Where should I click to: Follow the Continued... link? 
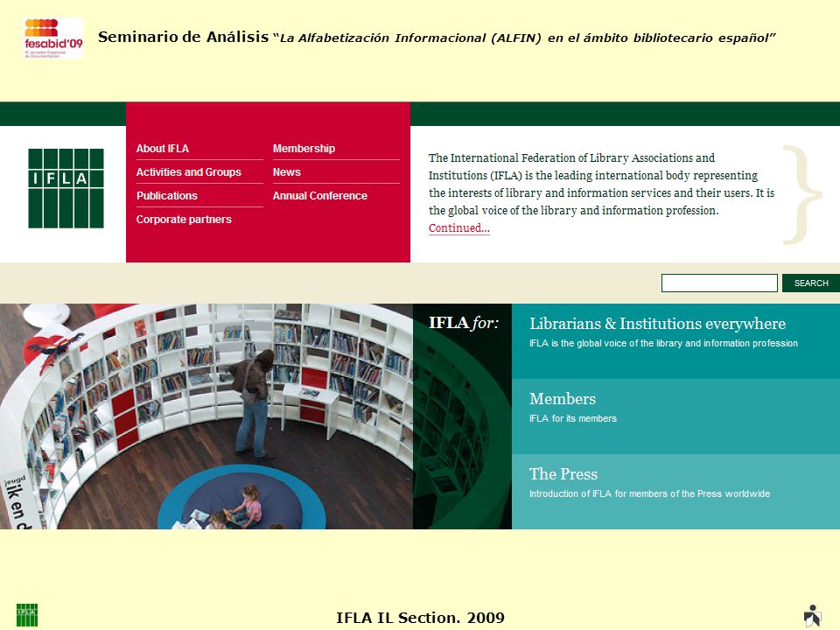[459, 228]
